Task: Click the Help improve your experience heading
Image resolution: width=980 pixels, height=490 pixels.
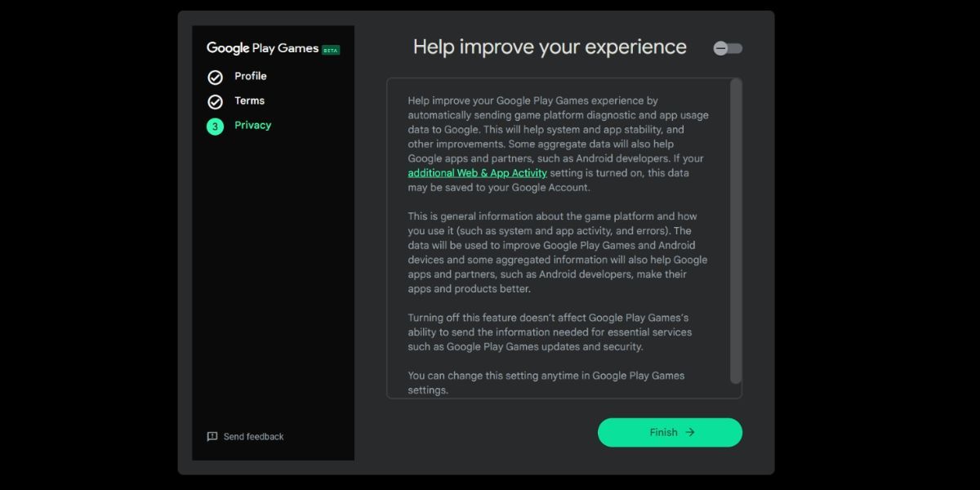Action: pyautogui.click(x=550, y=47)
